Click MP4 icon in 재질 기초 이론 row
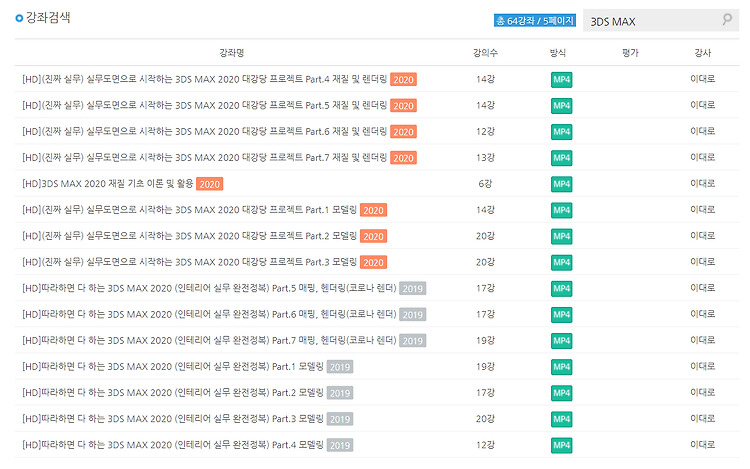Viewport: 750px width, 469px height. click(x=562, y=184)
